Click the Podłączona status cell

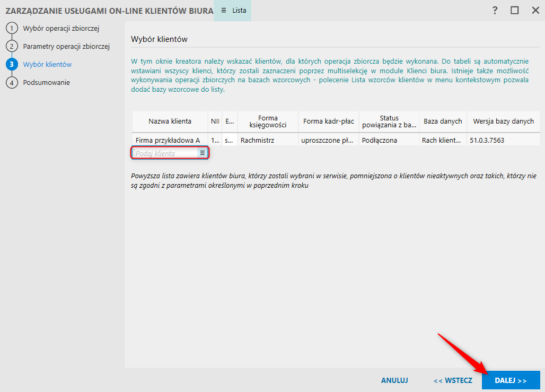coord(389,140)
